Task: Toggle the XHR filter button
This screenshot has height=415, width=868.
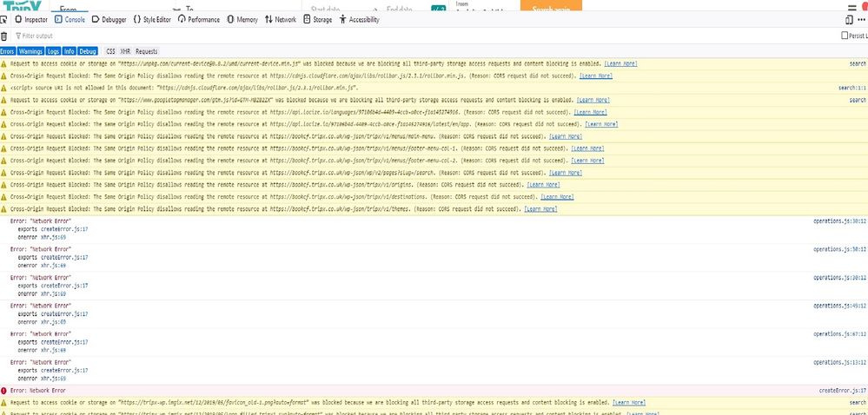Action: (125, 51)
